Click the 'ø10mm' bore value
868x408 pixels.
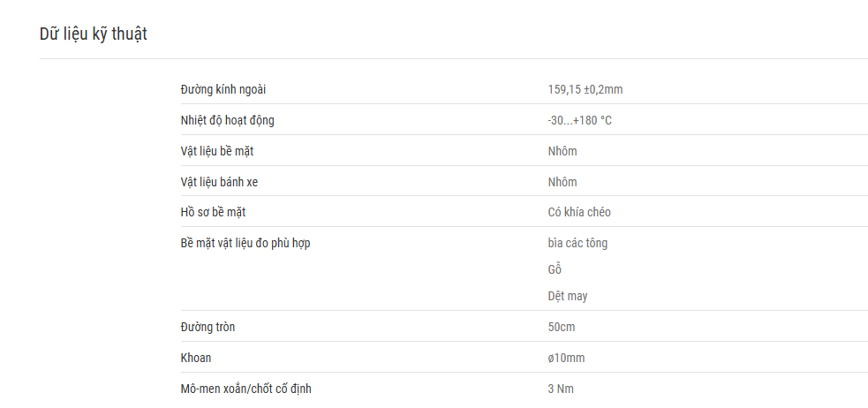coord(566,359)
